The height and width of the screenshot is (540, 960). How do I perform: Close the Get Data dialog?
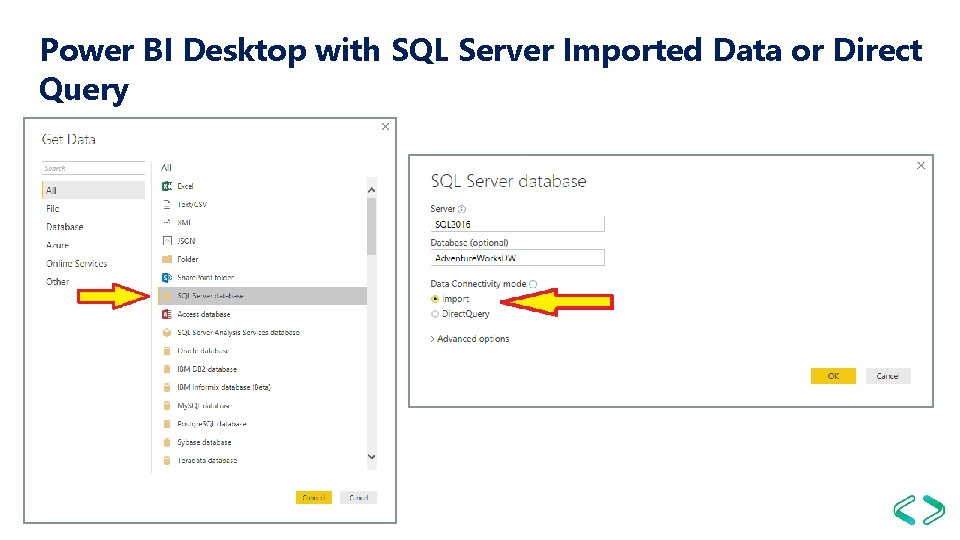pos(385,127)
